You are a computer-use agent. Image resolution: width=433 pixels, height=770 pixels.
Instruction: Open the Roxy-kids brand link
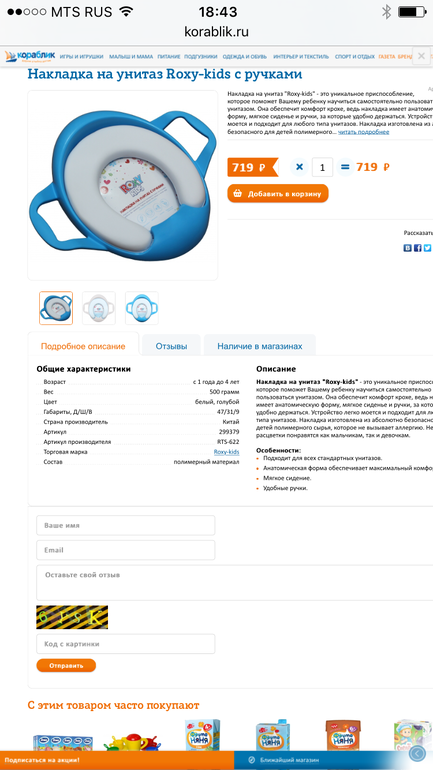(x=226, y=452)
